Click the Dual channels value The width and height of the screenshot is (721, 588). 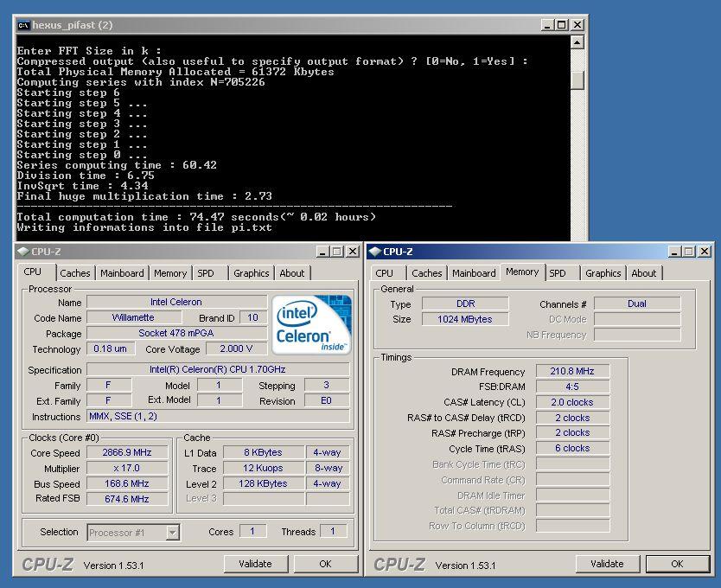(637, 304)
